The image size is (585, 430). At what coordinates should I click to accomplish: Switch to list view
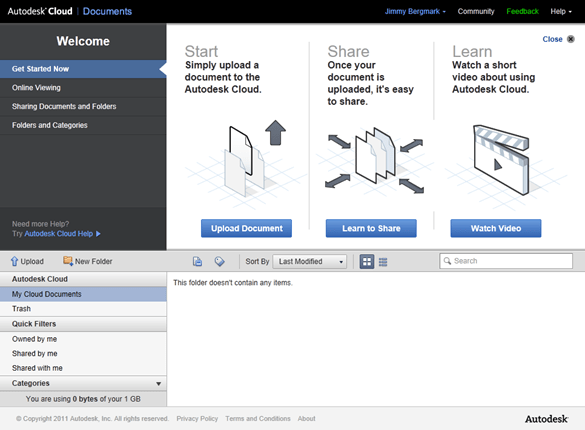383,262
